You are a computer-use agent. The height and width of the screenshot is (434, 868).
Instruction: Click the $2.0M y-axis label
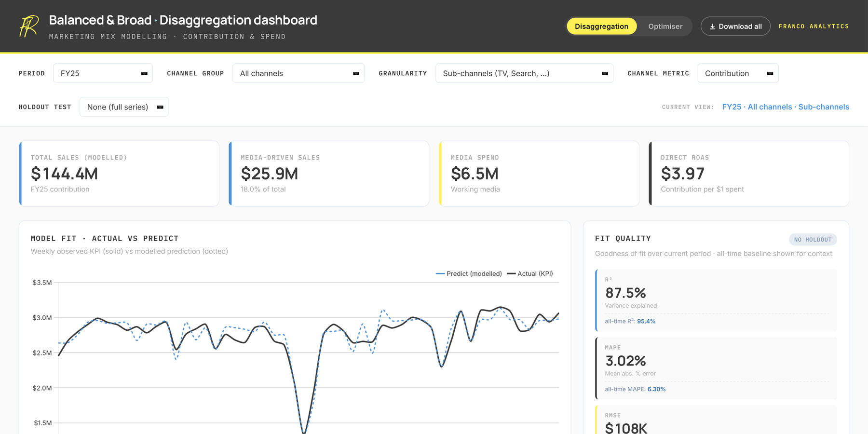tap(42, 388)
